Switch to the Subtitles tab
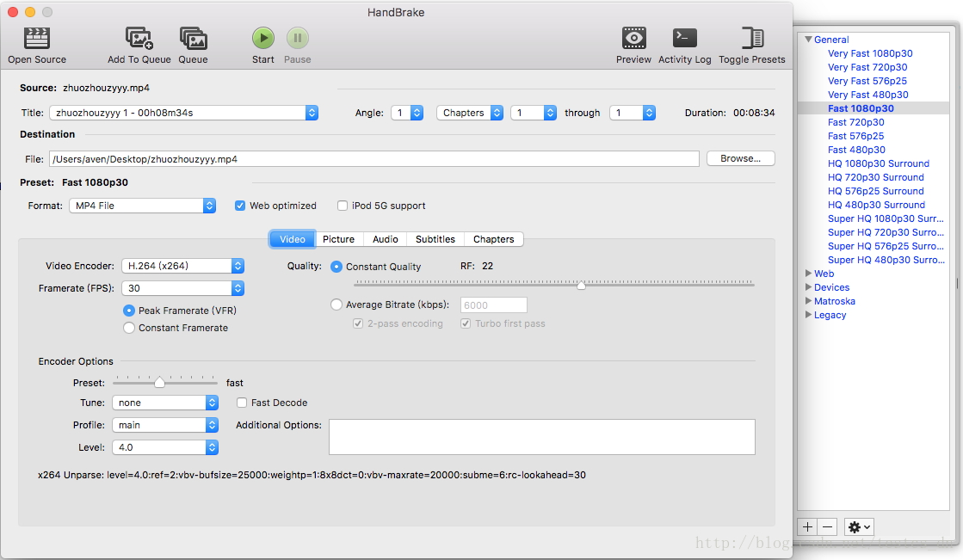 pos(435,239)
